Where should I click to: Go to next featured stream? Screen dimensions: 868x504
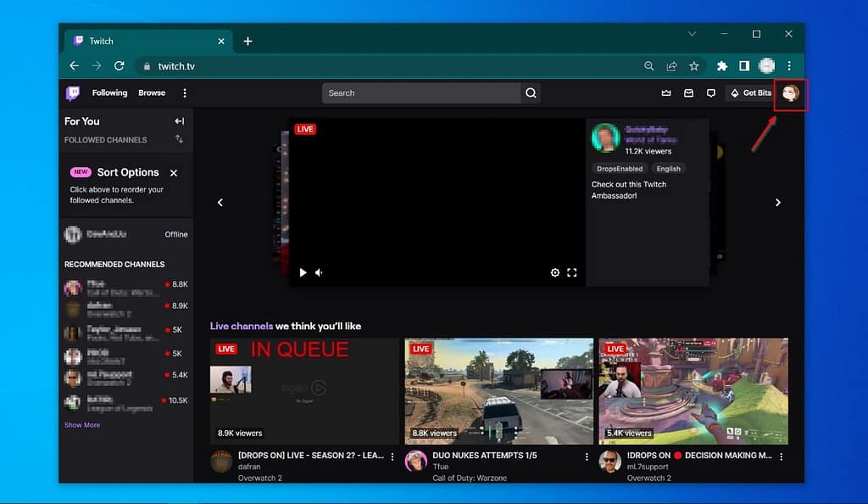click(x=778, y=203)
